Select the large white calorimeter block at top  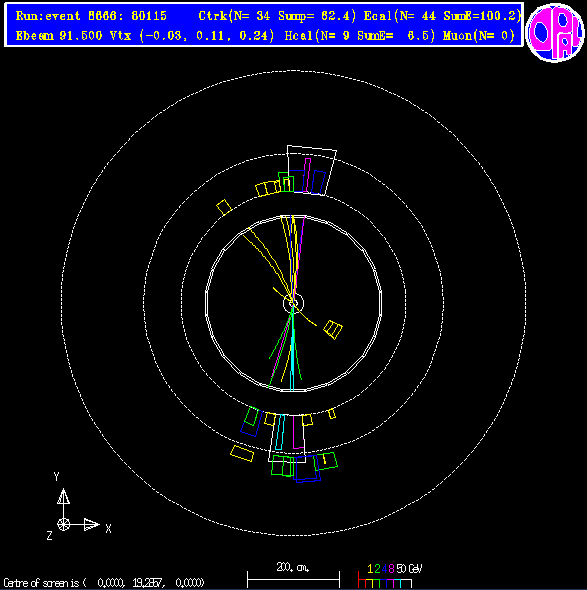click(x=311, y=170)
